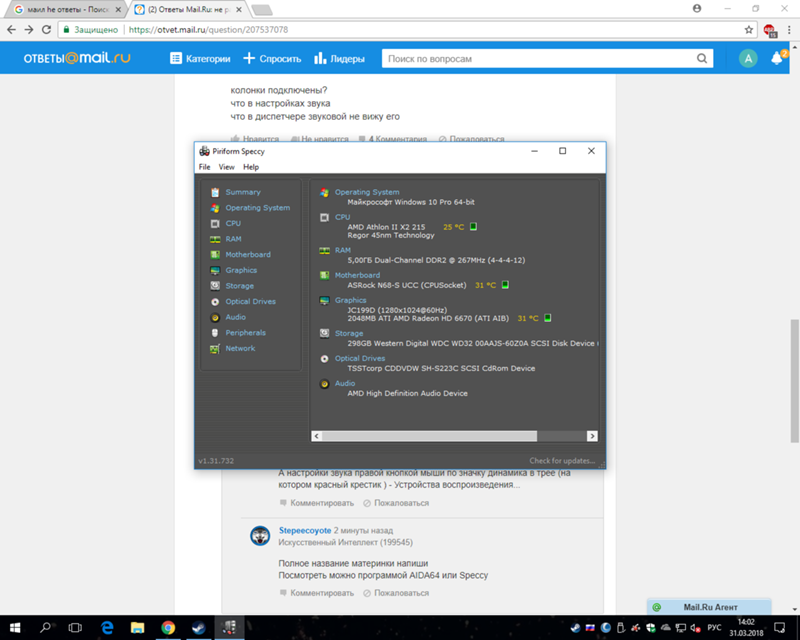This screenshot has width=800, height=640.
Task: Click the Summary clipboard icon in sidebar
Action: pos(215,192)
